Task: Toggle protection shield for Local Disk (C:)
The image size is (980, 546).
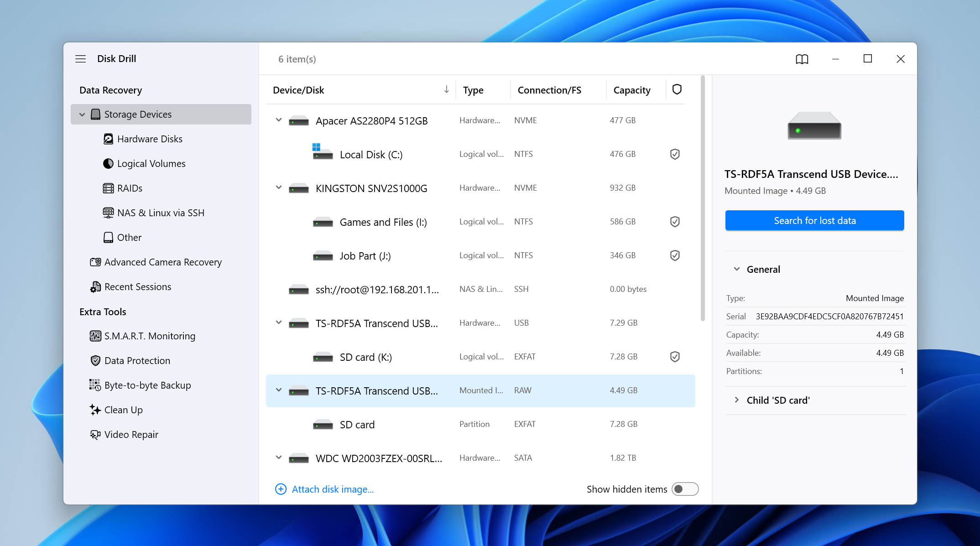Action: (675, 154)
